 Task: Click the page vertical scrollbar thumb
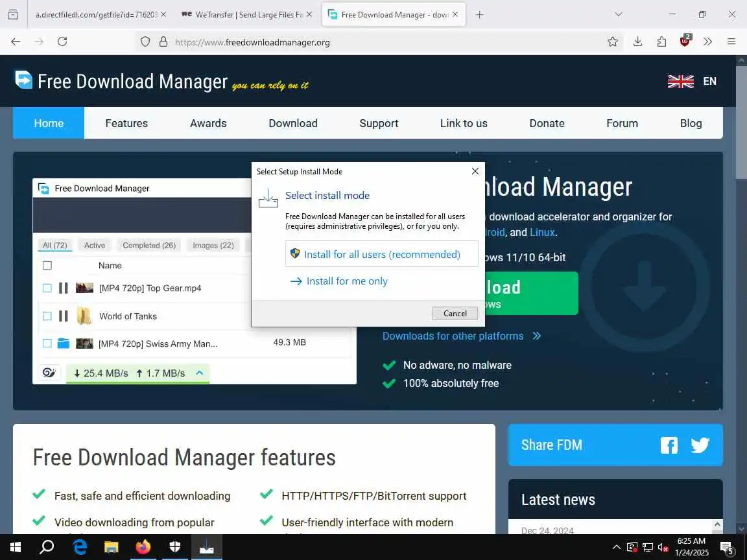[x=742, y=124]
